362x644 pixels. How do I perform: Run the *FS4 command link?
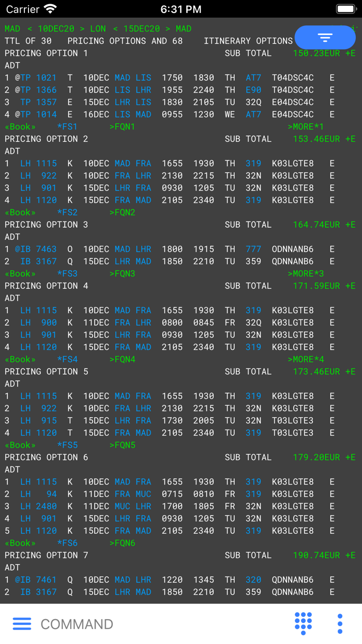point(67,360)
